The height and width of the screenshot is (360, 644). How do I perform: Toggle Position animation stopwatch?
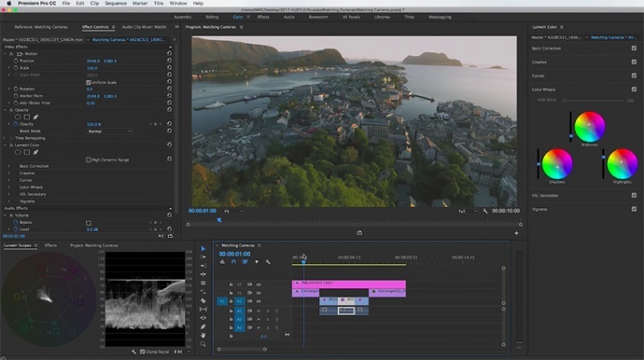tap(16, 61)
